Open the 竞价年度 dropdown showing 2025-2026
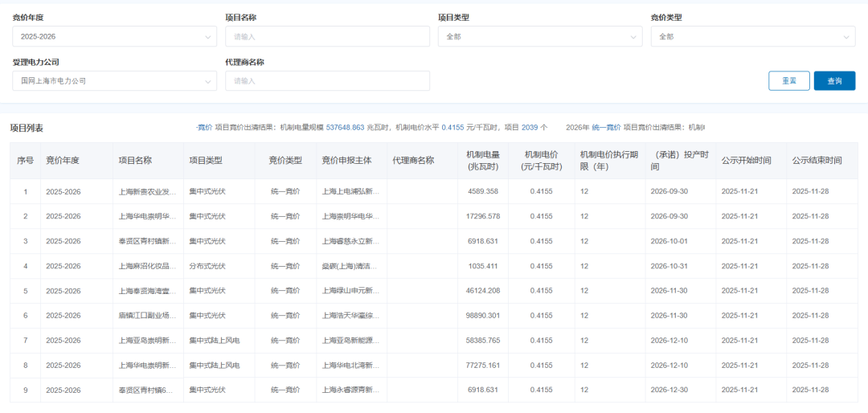868x413 pixels. 114,37
